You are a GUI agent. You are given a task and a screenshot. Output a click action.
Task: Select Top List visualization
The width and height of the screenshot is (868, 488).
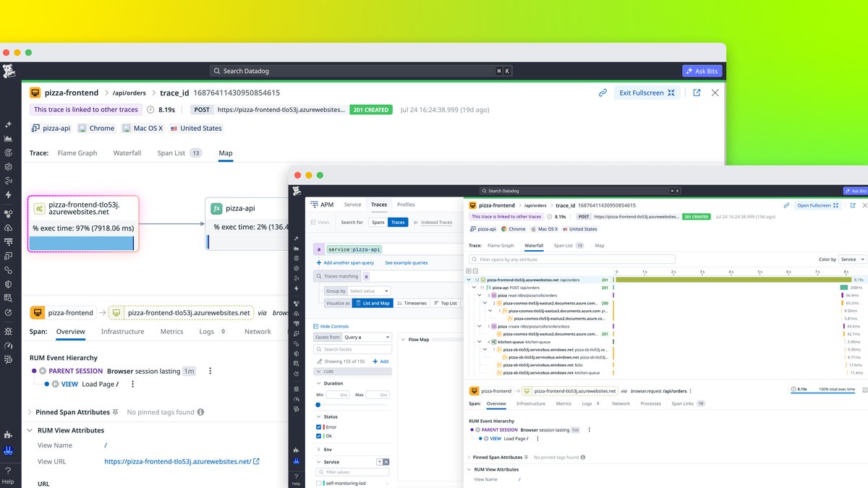coord(445,303)
